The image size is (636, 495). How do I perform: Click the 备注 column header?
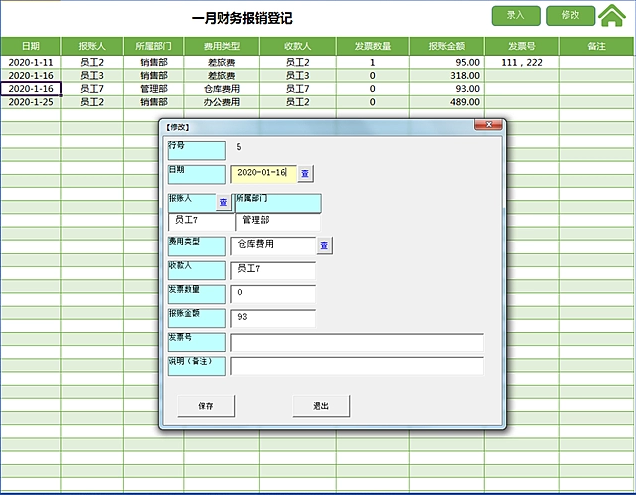[597, 46]
